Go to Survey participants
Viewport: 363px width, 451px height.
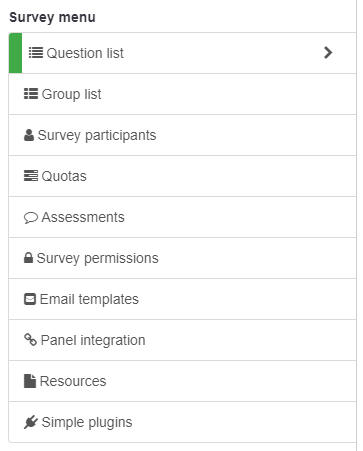[x=182, y=135]
